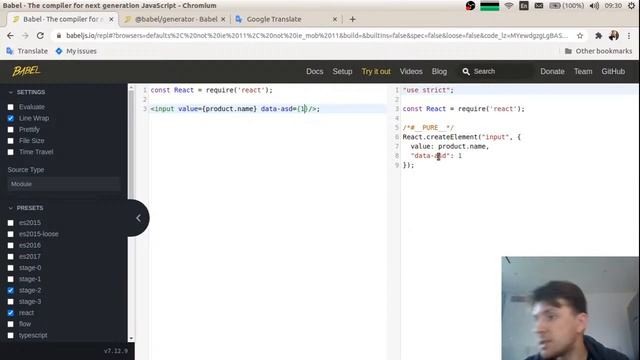Close the @babel/generator tab
Image resolution: width=640 pixels, height=360 pixels.
click(x=223, y=19)
